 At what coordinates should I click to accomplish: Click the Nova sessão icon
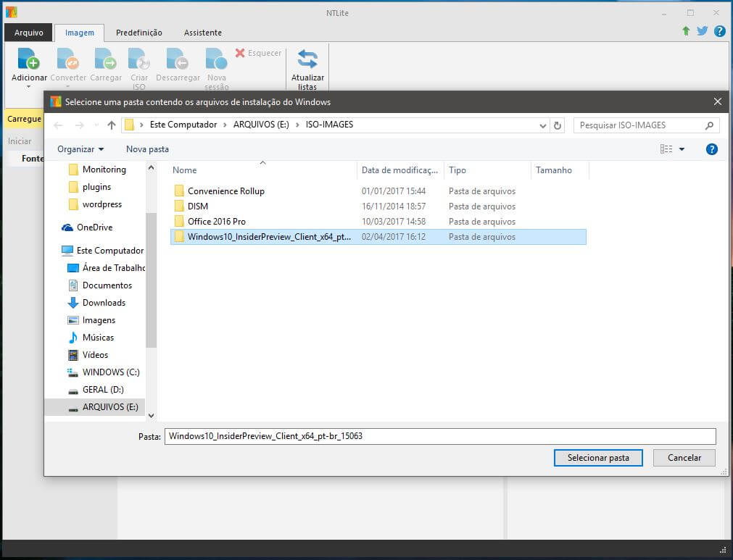coord(217,59)
